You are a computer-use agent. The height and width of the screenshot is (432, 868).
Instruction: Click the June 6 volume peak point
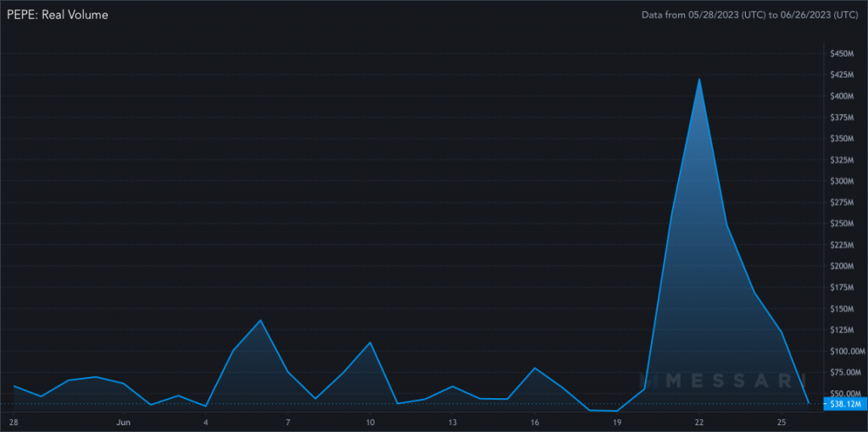[260, 320]
